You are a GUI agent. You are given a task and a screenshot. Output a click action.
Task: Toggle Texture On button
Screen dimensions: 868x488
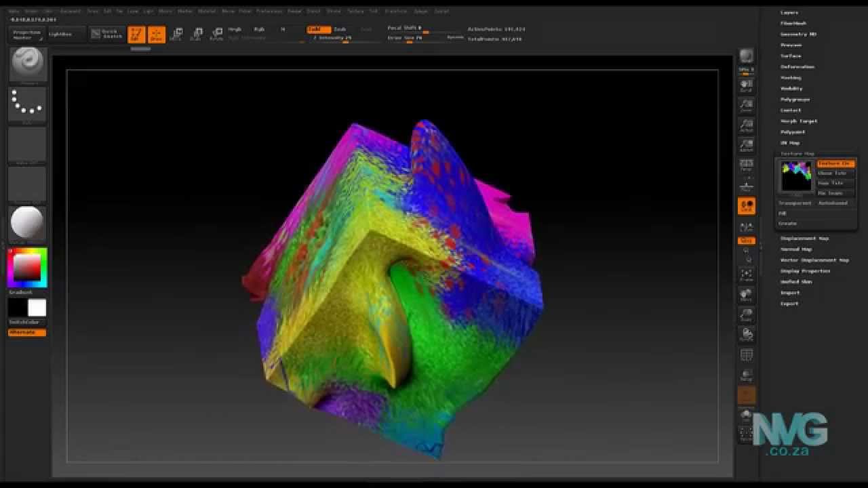[835, 163]
